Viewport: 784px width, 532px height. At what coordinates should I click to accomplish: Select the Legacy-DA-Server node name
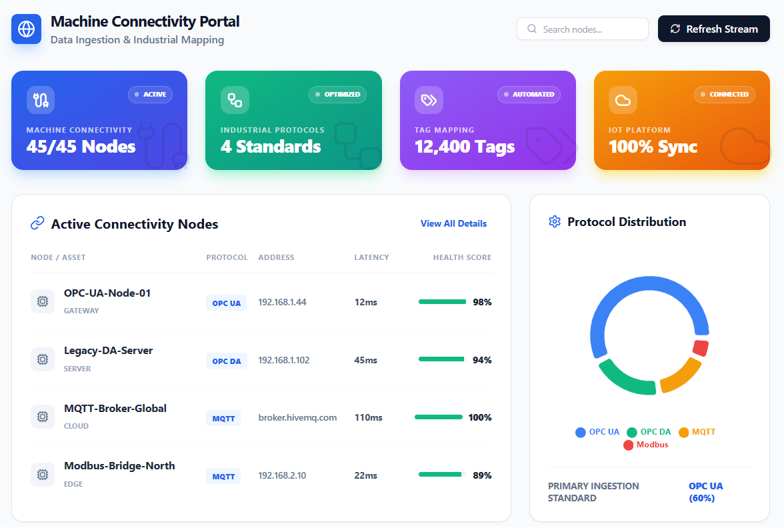coord(108,351)
